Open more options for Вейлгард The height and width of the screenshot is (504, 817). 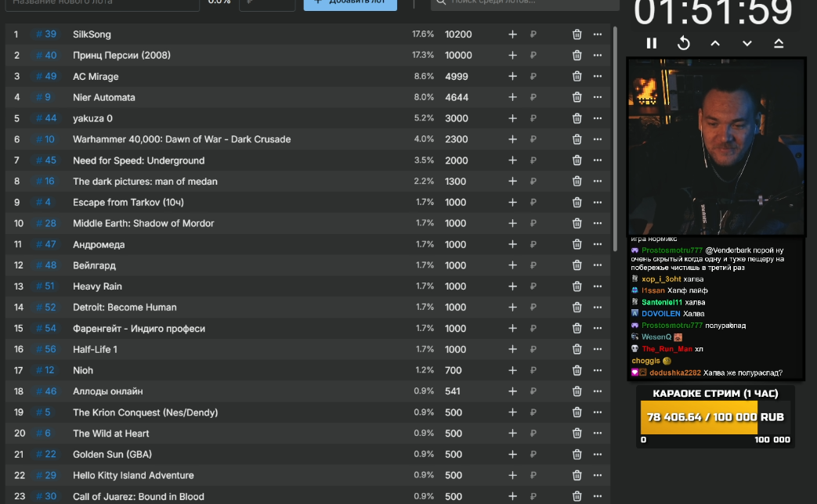pos(598,265)
